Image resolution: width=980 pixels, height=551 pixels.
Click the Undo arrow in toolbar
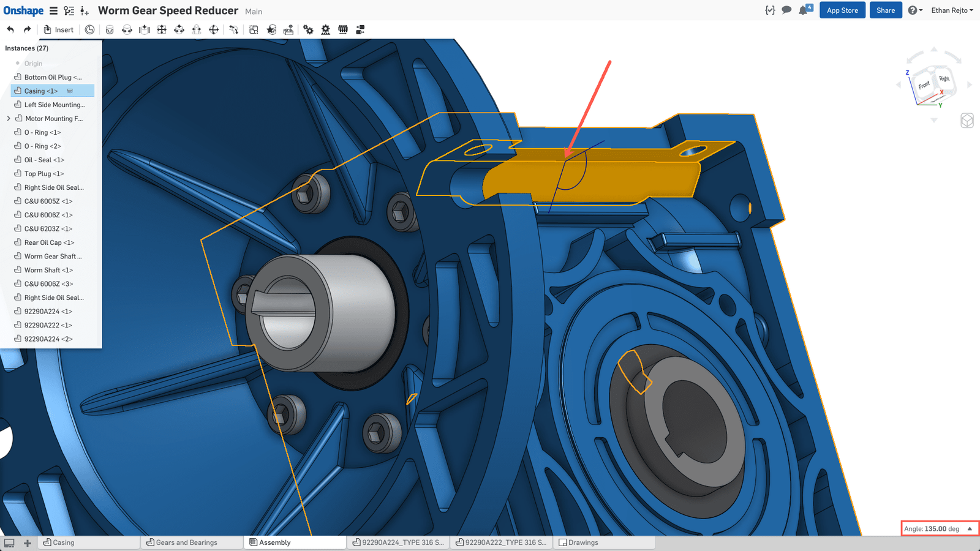(x=10, y=29)
